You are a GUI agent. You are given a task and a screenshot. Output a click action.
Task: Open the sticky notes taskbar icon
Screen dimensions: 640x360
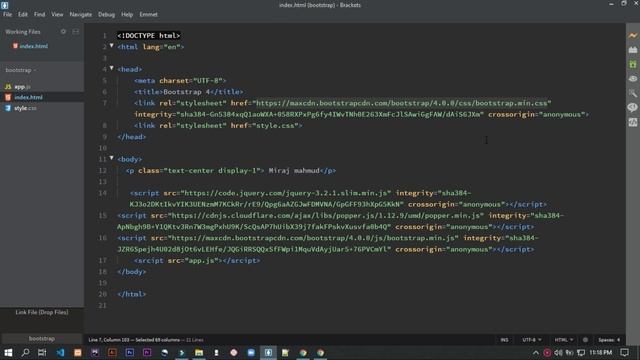285,352
